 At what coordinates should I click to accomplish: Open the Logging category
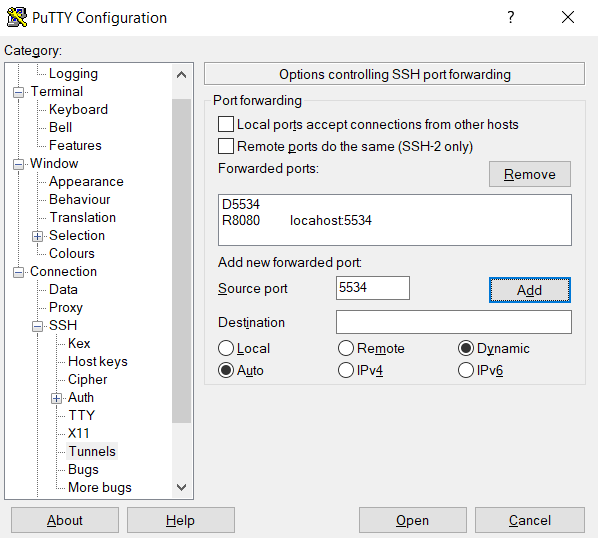coord(73,74)
